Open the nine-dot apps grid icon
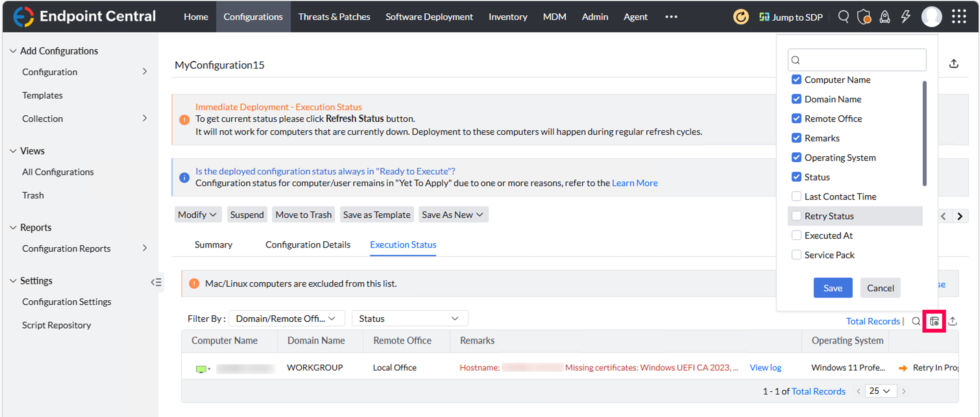Screen dimensions: 980x417 tap(959, 16)
